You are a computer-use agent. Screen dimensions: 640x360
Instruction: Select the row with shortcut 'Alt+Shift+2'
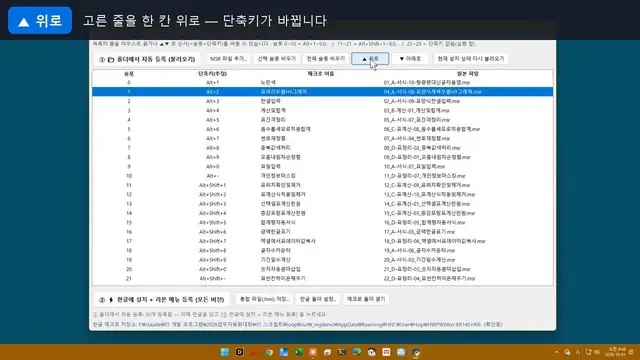click(x=322, y=195)
